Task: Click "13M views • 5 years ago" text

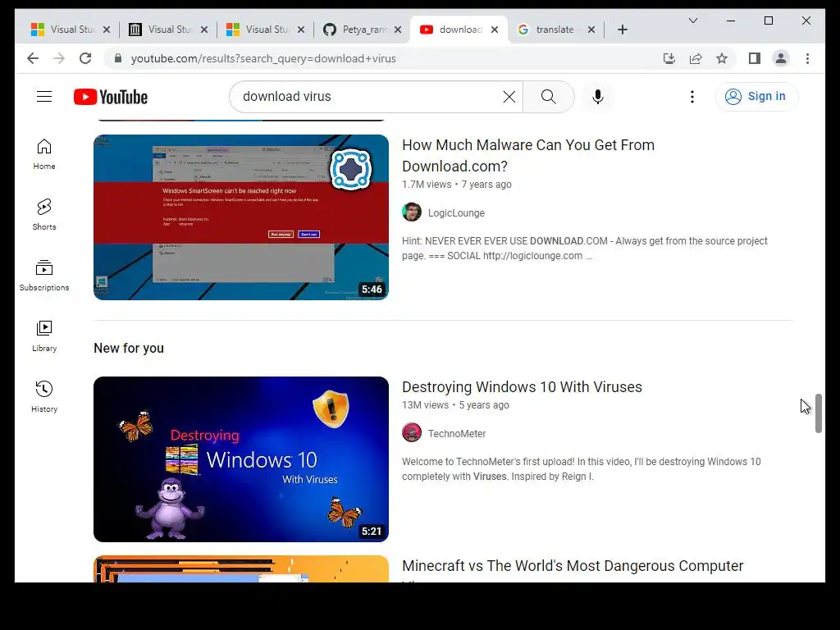Action: tap(455, 405)
